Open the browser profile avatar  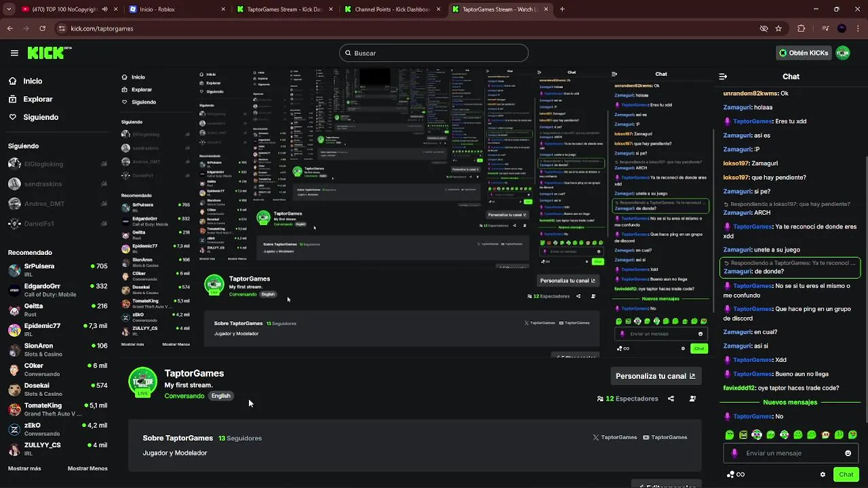pyautogui.click(x=842, y=28)
